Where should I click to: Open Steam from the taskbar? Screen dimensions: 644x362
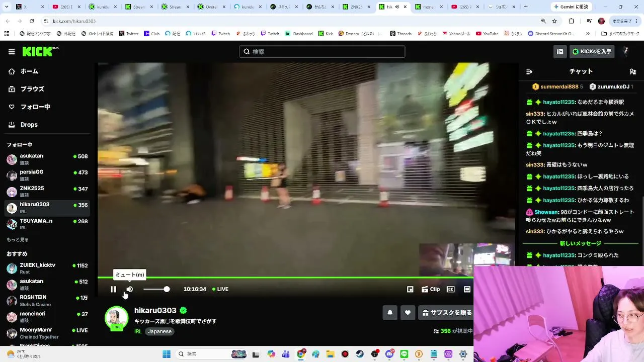[360, 354]
